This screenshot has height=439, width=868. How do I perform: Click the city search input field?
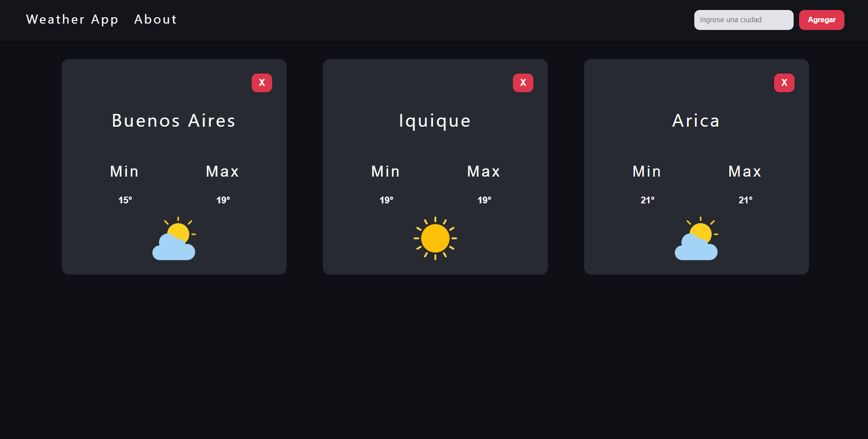coord(743,20)
